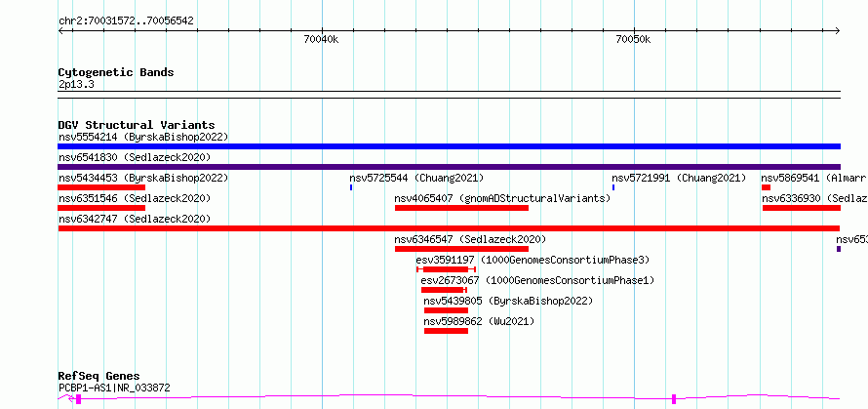868x409 pixels.
Task: Click the small nsv5721991 blue marker
Action: click(613, 187)
